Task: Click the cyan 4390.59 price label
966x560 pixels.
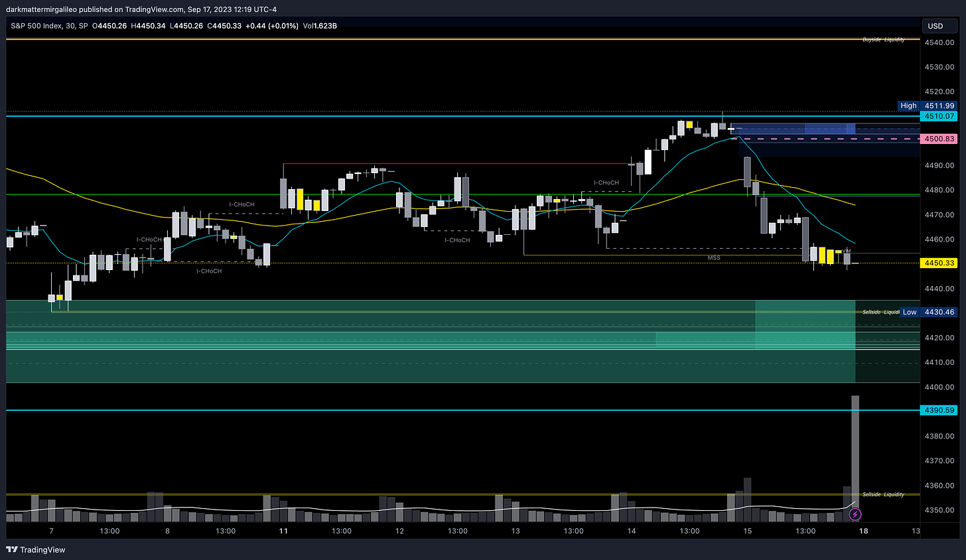Action: pyautogui.click(x=939, y=410)
